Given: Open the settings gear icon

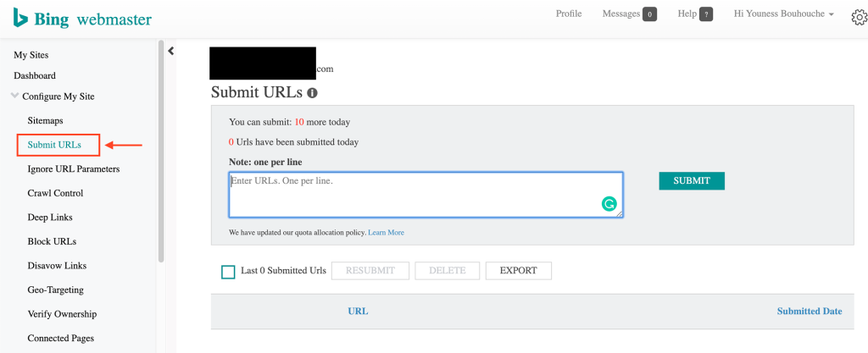Looking at the screenshot, I should 858,17.
